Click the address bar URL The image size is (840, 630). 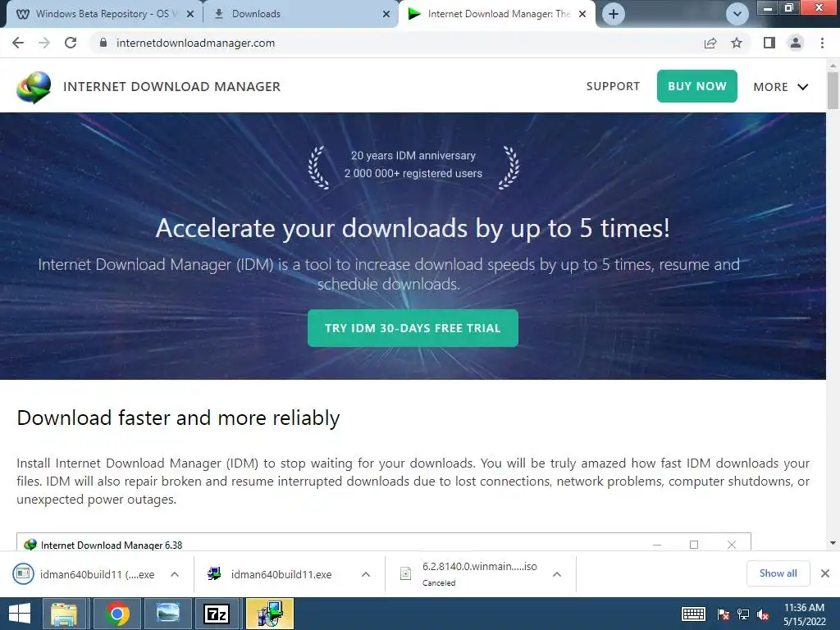(x=195, y=43)
